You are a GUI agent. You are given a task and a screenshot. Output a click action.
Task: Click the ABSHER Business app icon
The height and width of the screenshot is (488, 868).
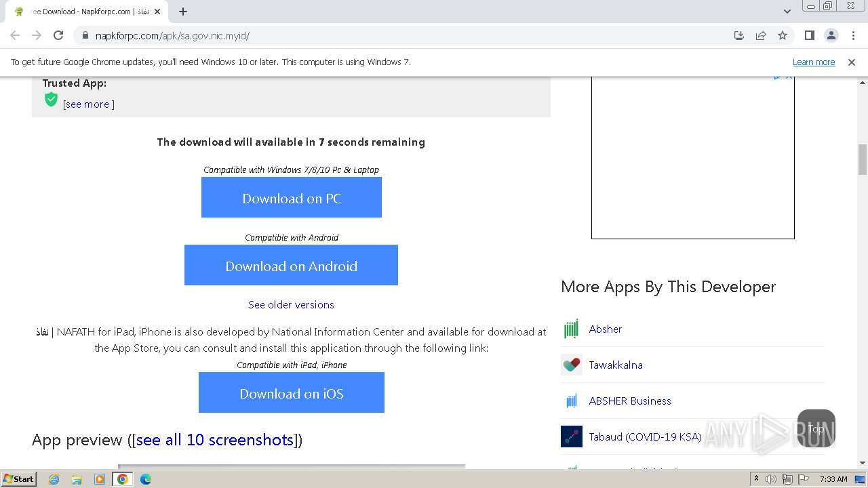click(572, 401)
